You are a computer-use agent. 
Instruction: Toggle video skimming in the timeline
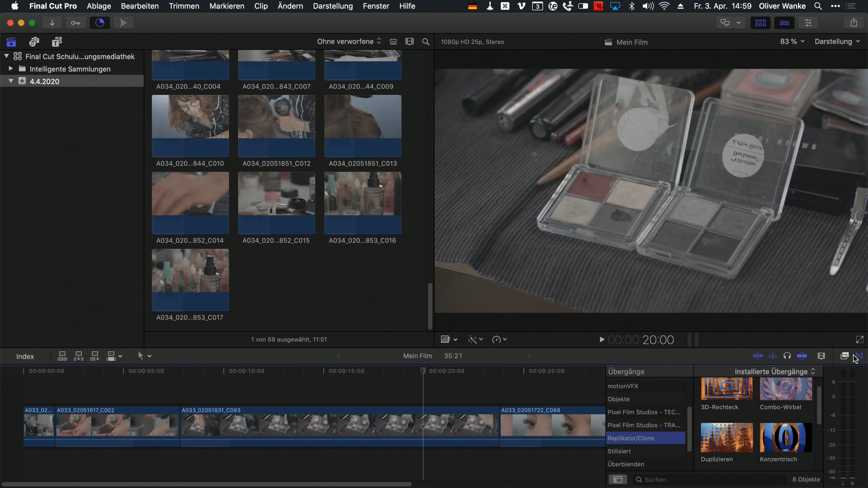(758, 356)
